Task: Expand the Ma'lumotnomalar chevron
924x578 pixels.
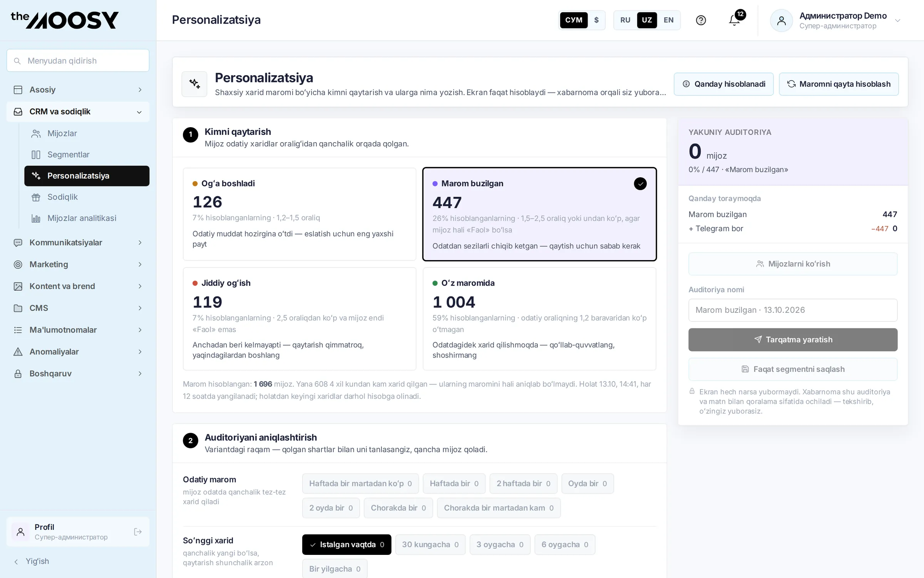Action: coord(140,330)
